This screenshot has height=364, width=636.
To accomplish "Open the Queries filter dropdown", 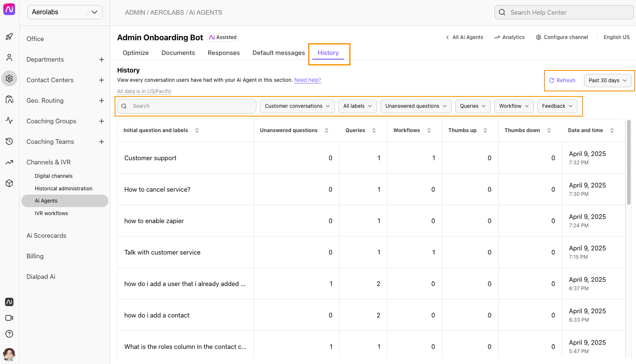I will pyautogui.click(x=473, y=106).
